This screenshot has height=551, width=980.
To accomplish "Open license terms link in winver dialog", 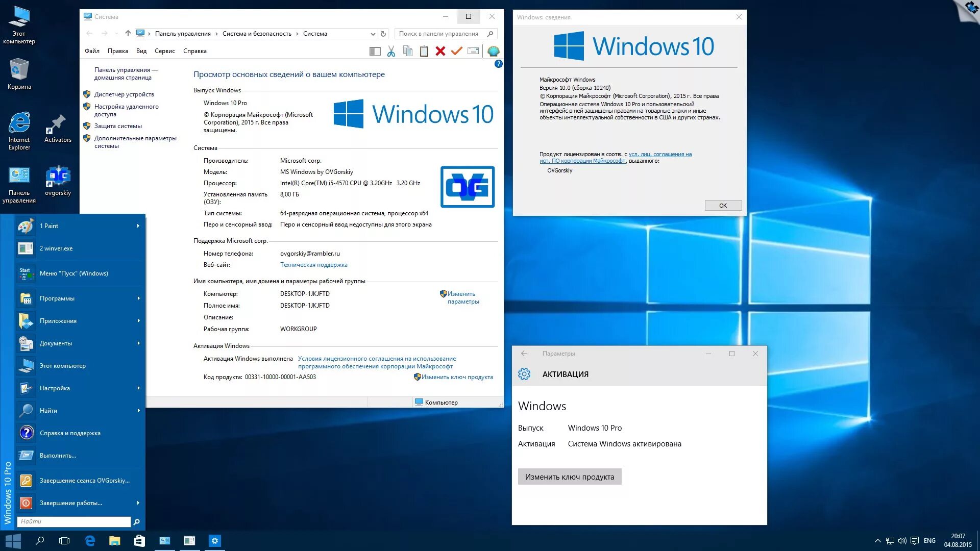I will [x=616, y=157].
